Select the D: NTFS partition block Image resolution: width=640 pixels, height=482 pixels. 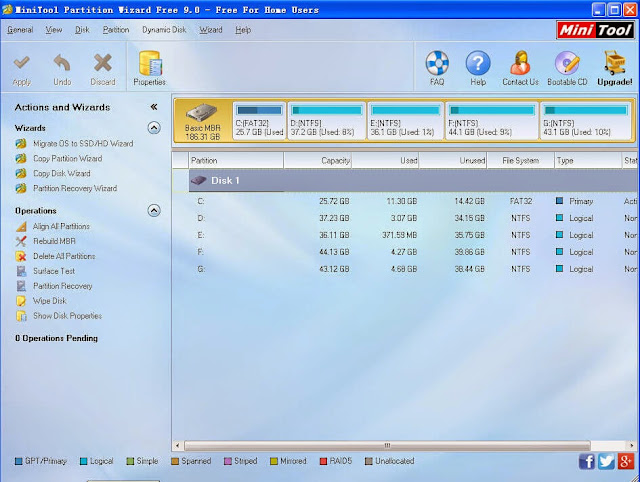(327, 121)
